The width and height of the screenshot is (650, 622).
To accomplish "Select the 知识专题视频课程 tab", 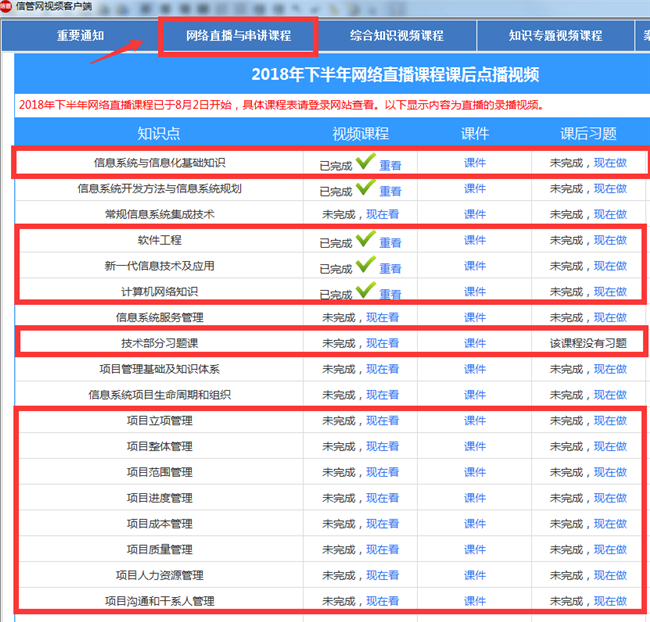I will [555, 35].
